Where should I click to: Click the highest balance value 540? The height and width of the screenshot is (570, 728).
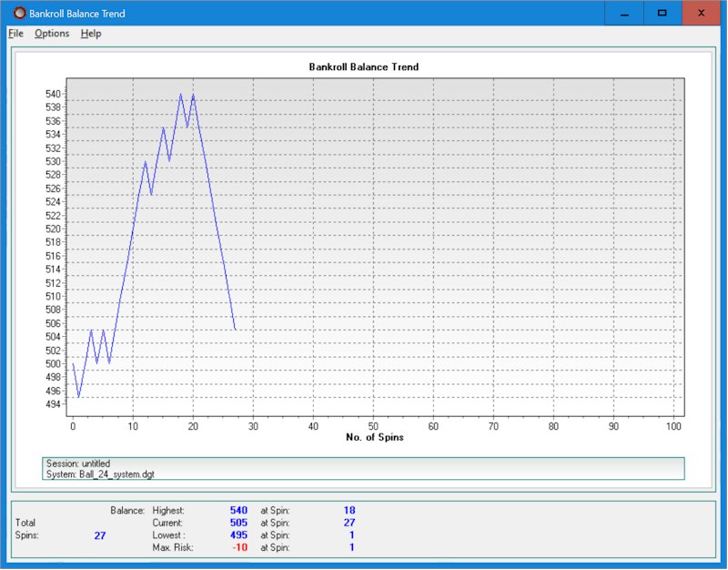point(238,511)
